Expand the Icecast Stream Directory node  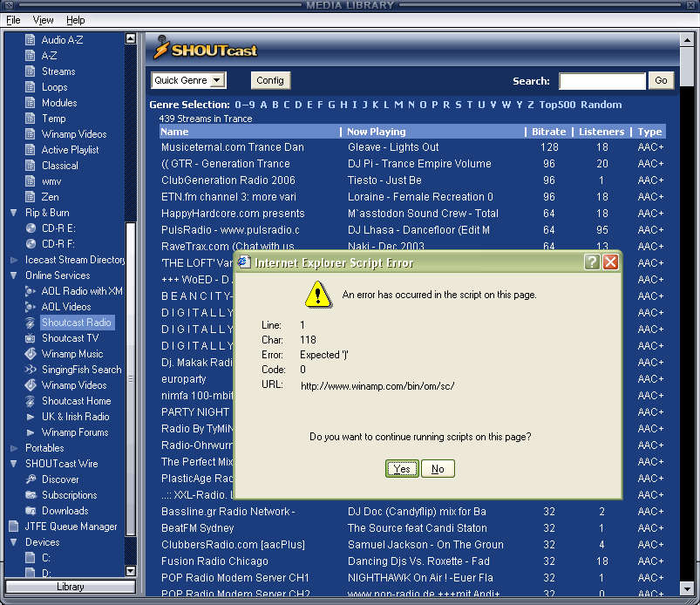tap(14, 260)
